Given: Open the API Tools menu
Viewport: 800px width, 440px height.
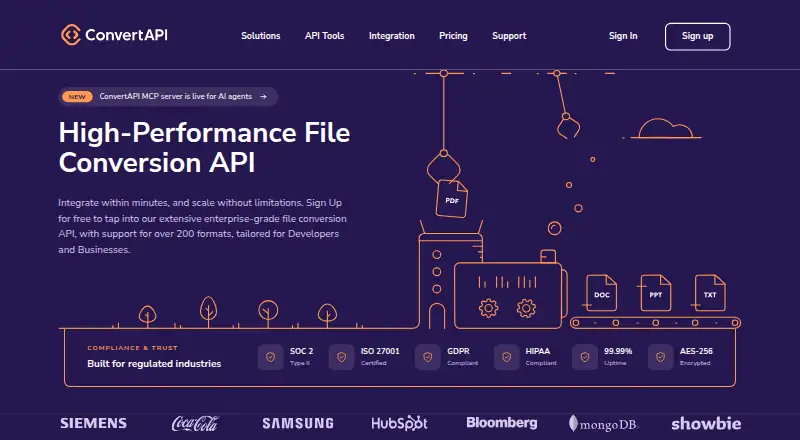Looking at the screenshot, I should pyautogui.click(x=324, y=36).
